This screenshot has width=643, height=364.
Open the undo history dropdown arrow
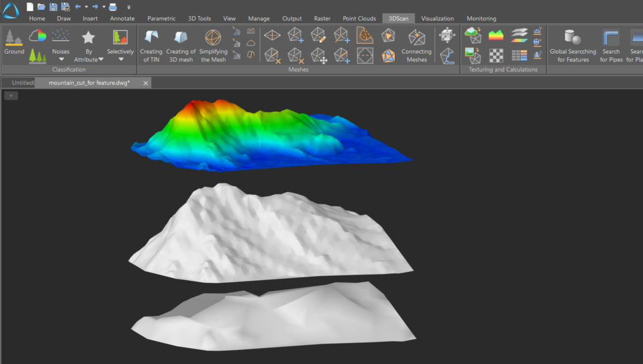(x=86, y=7)
